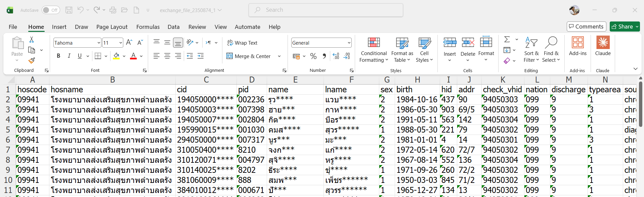
Task: Click the Fill down icon
Action: pos(507,50)
